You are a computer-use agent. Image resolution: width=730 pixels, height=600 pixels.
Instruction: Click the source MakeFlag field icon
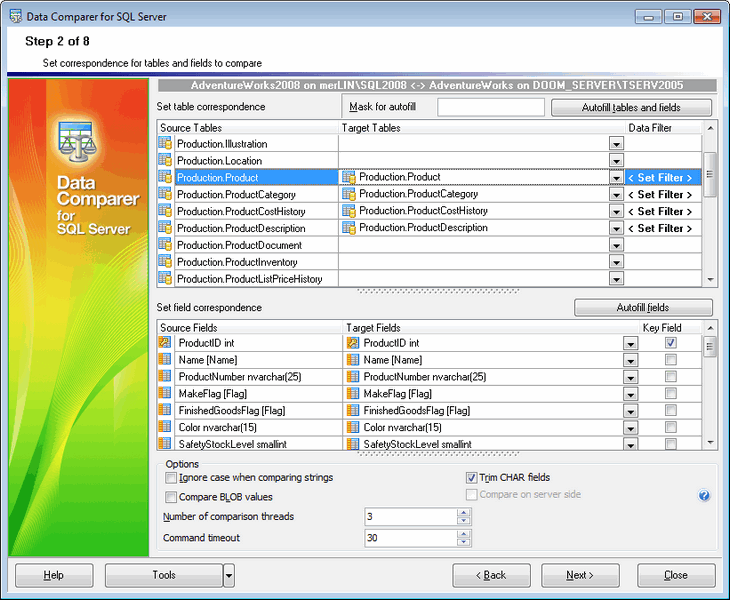tap(165, 393)
